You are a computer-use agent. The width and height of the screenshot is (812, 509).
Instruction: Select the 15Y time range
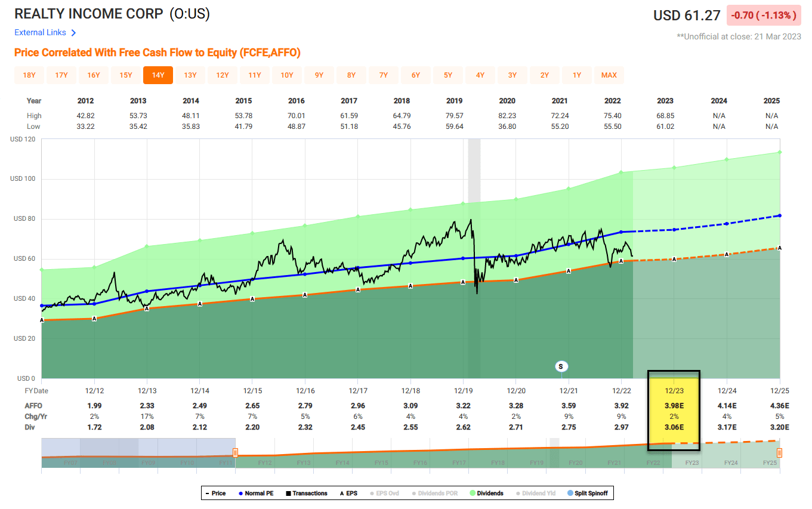click(126, 75)
